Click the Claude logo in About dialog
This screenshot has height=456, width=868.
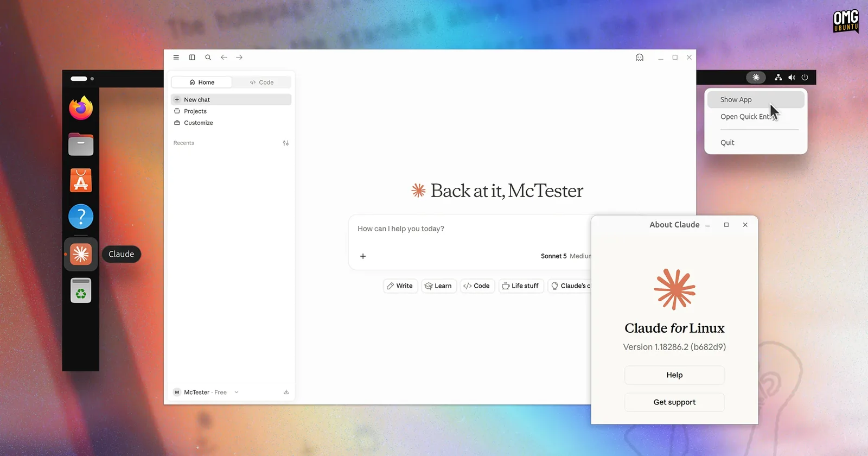pyautogui.click(x=674, y=289)
